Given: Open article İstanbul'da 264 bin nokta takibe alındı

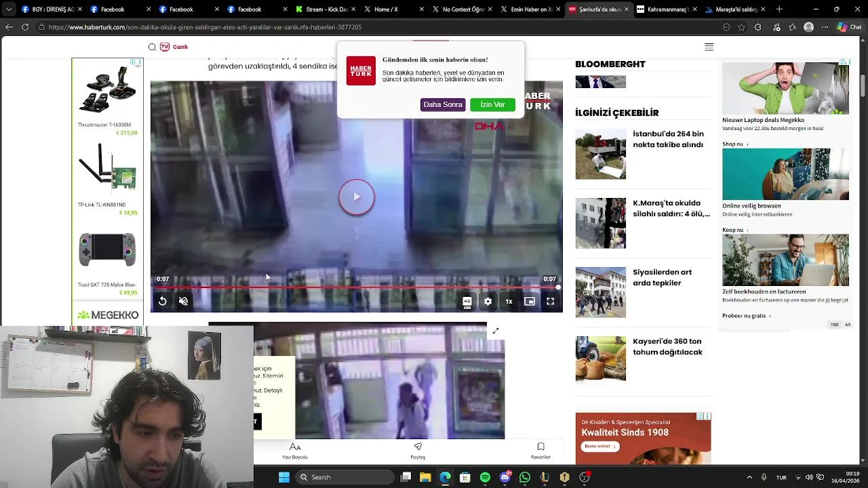Looking at the screenshot, I should click(668, 139).
